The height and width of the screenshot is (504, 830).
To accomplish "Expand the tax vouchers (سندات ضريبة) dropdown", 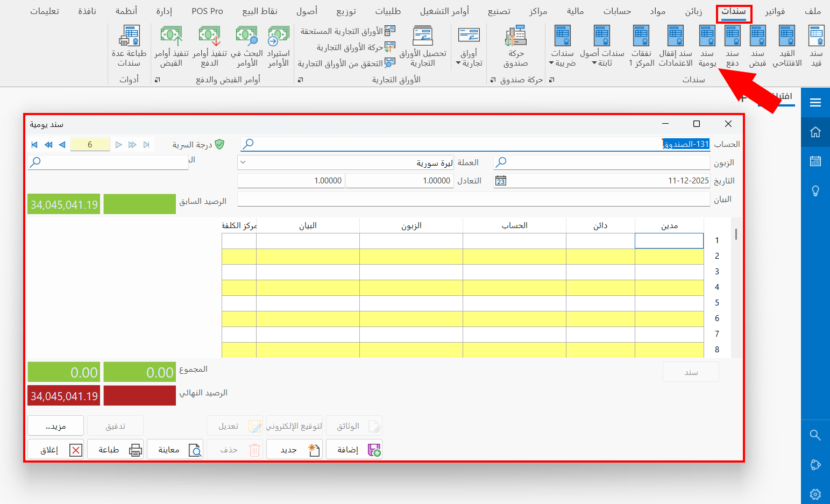I will (x=562, y=58).
